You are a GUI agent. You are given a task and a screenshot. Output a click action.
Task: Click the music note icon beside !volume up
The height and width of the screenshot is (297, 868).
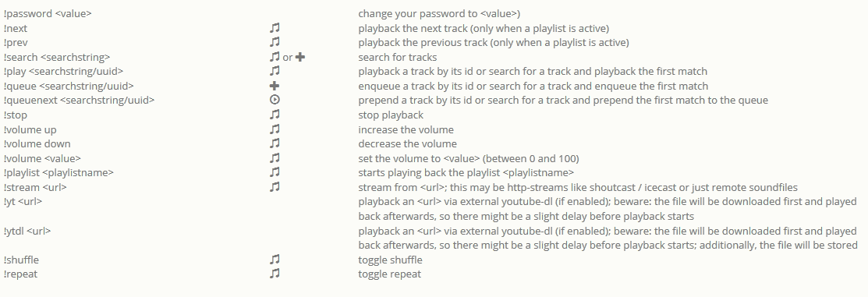275,129
